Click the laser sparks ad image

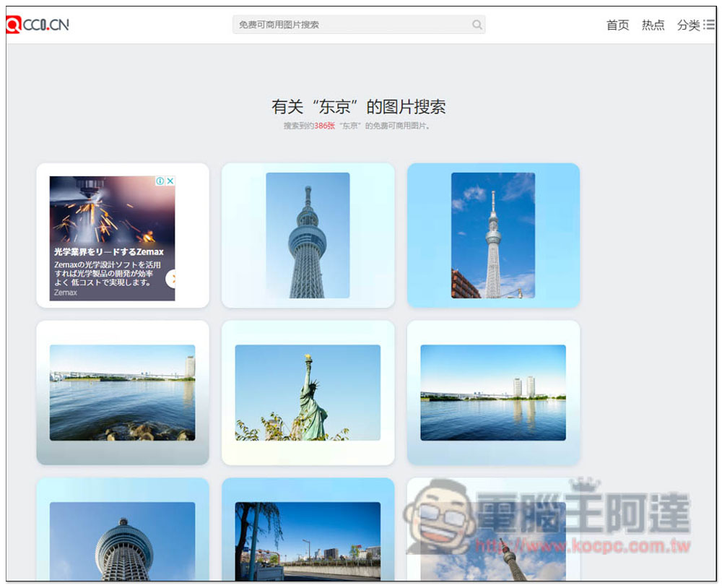[113, 209]
